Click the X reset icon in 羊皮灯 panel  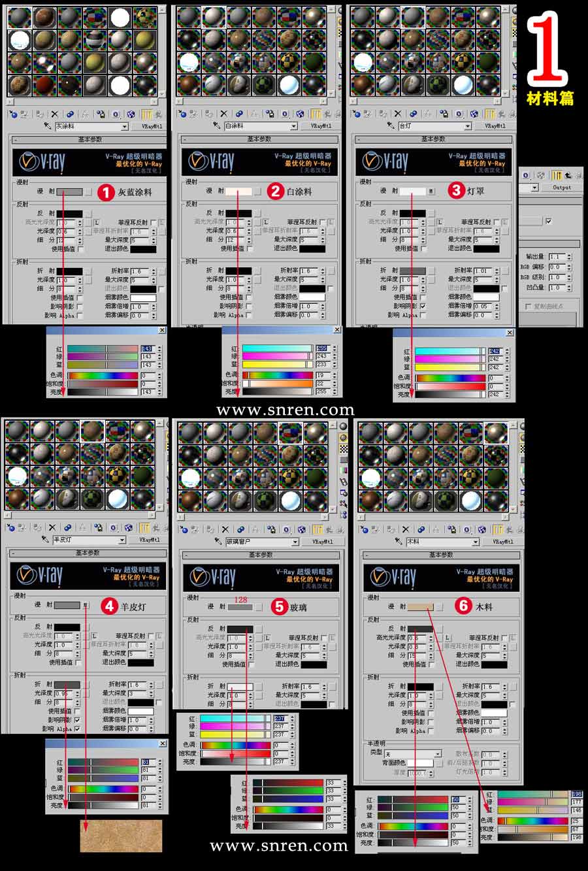[54, 528]
